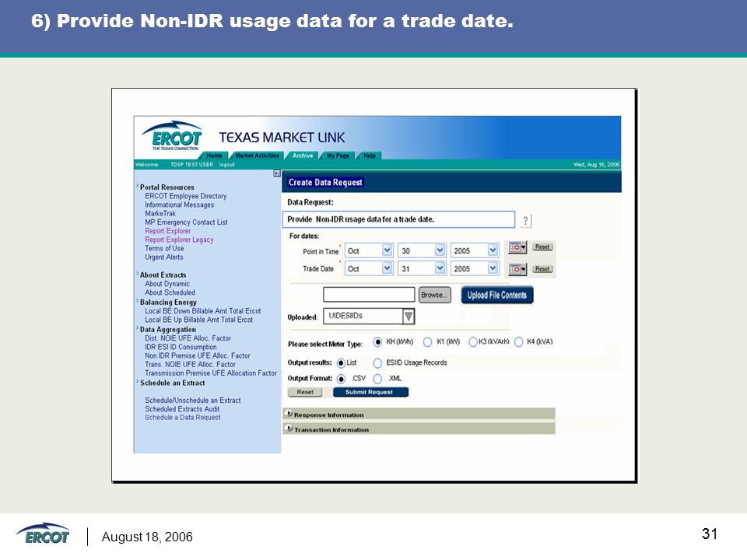This screenshot has width=747, height=560.
Task: Open Report Explorer link
Action: pos(168,231)
